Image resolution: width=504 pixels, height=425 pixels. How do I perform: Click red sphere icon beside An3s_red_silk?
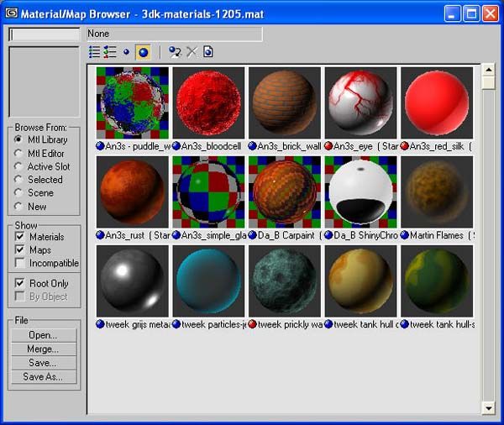(405, 146)
